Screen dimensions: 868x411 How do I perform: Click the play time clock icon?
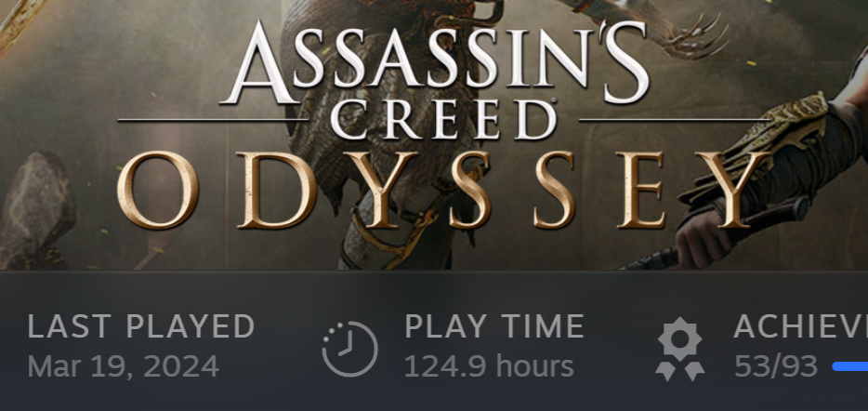[x=349, y=349]
